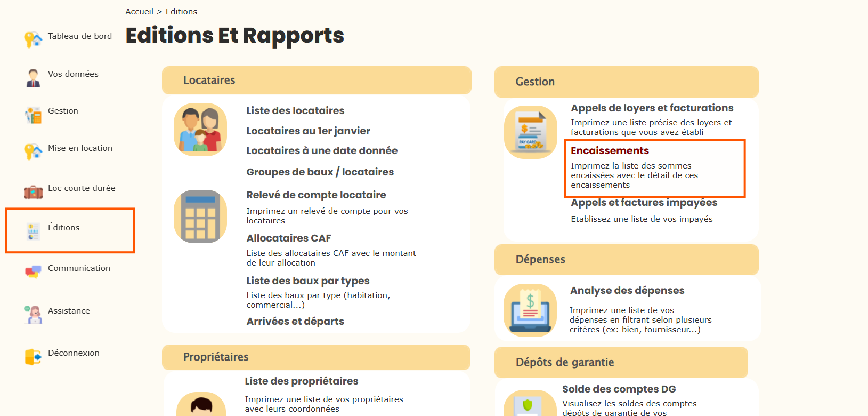Open Allocataires CAF list
Image resolution: width=868 pixels, height=416 pixels.
pyautogui.click(x=288, y=238)
